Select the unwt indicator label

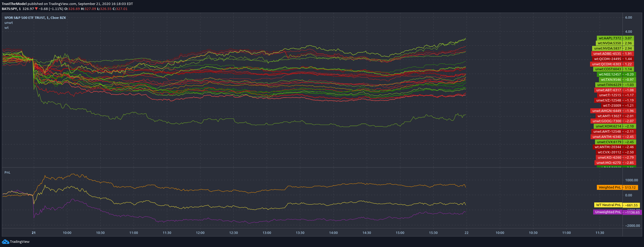[x=9, y=23]
